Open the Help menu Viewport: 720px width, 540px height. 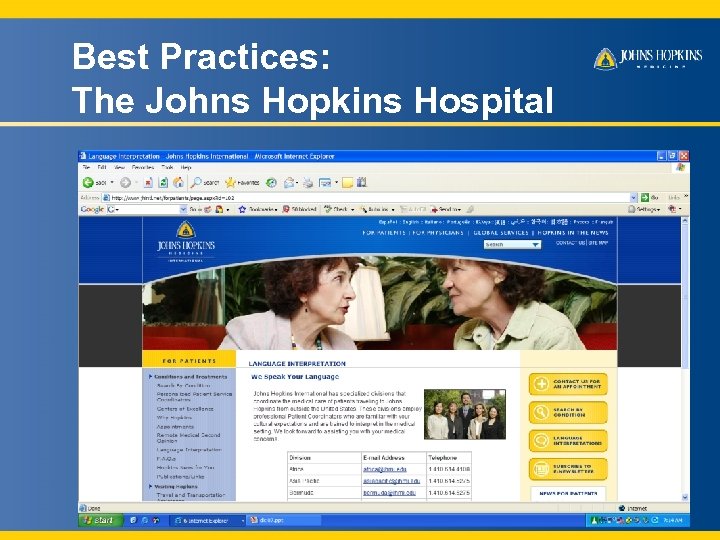(x=186, y=168)
